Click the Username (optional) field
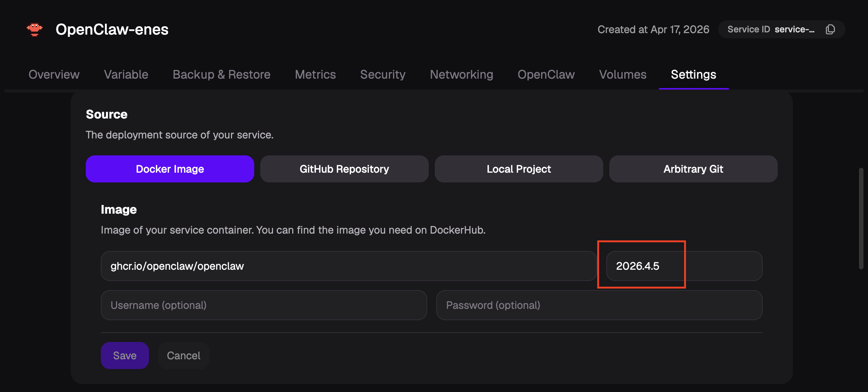 point(264,305)
